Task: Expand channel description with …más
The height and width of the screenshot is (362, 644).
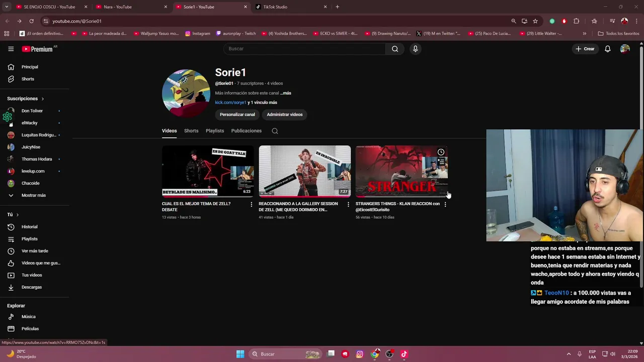Action: [x=286, y=93]
